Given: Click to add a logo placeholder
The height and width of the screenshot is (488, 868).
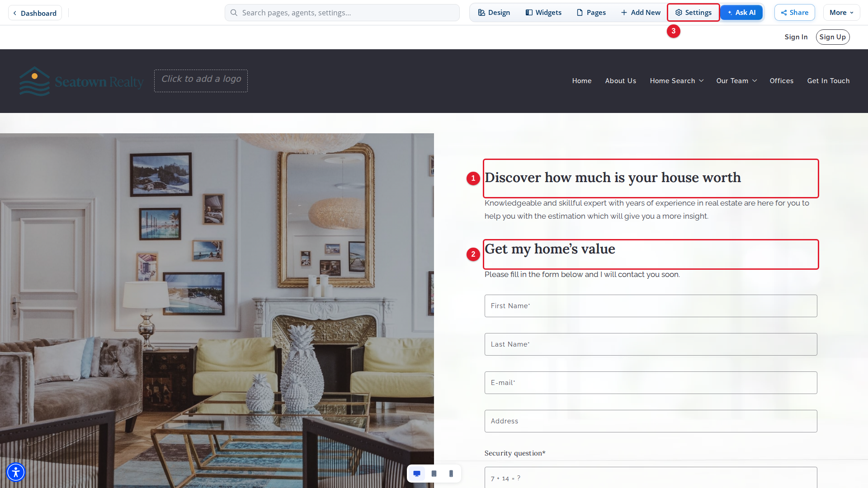Looking at the screenshot, I should [x=201, y=81].
